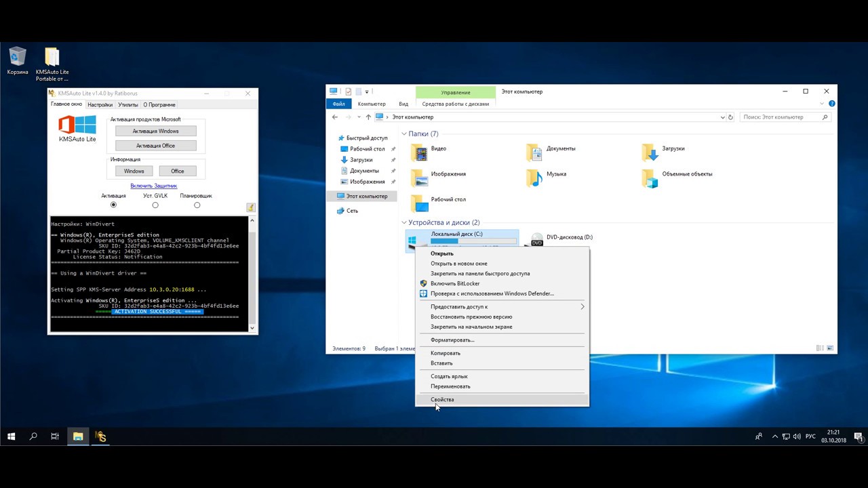
Task: Choose Открыть in the context menu
Action: click(x=502, y=253)
